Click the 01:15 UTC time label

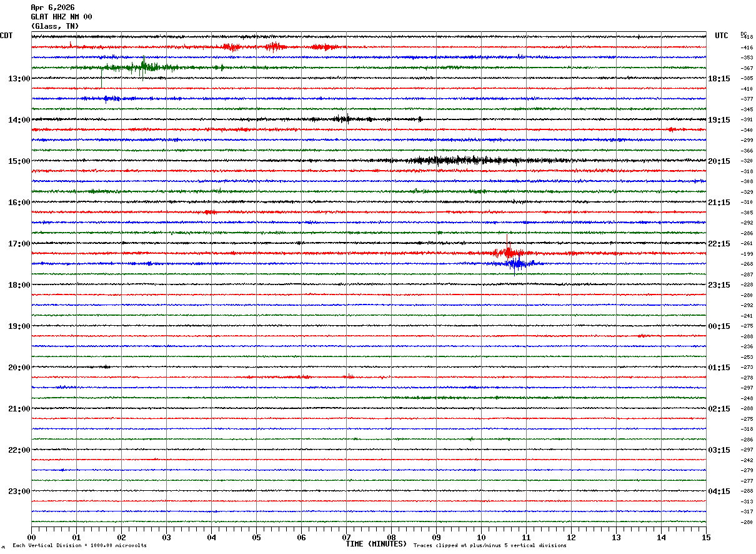(719, 368)
